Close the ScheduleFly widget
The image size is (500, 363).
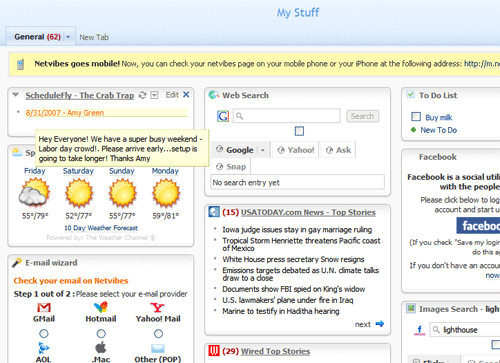(186, 95)
